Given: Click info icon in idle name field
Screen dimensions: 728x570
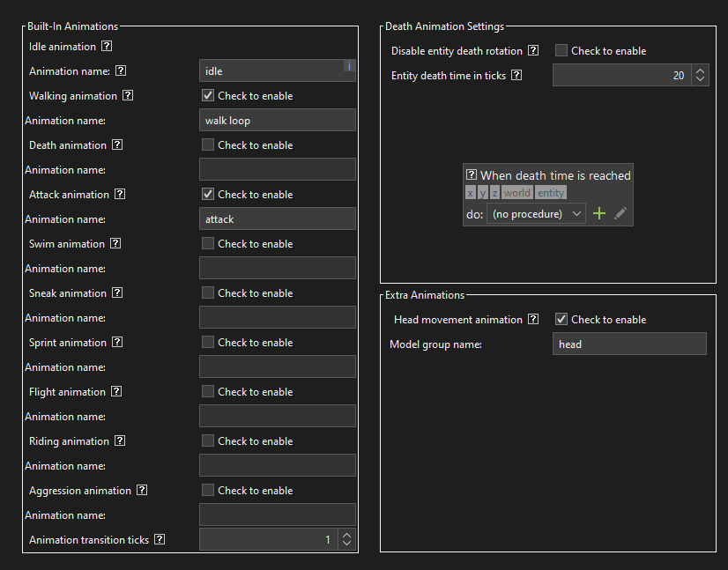Looking at the screenshot, I should click(349, 66).
